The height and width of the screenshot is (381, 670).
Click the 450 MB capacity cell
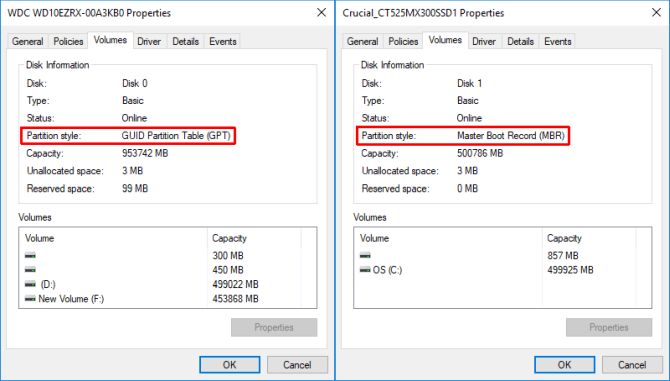coord(228,270)
